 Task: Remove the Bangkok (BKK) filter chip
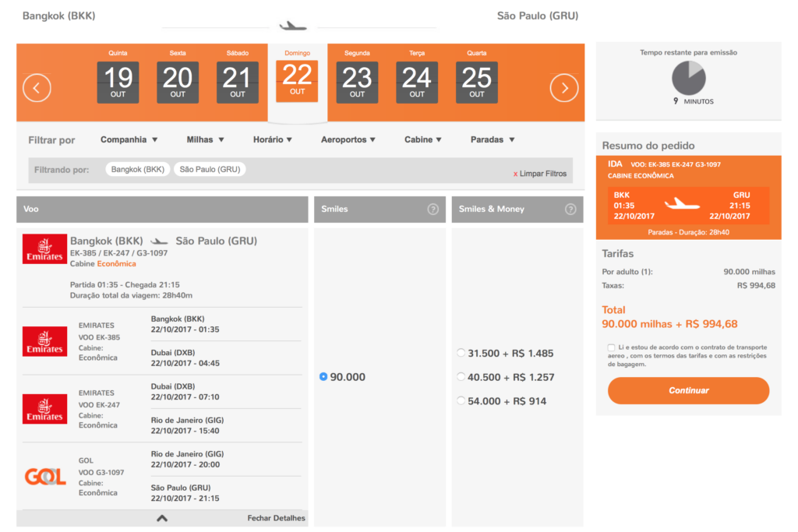138,169
